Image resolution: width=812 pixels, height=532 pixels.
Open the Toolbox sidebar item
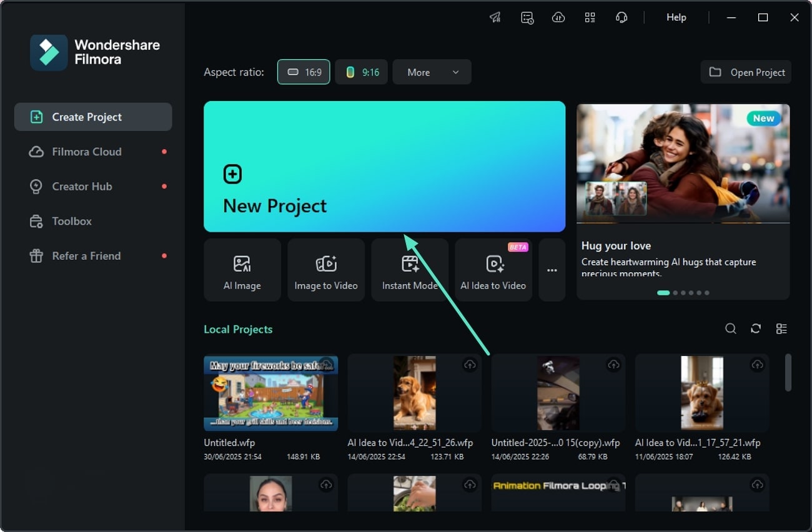pyautogui.click(x=93, y=221)
